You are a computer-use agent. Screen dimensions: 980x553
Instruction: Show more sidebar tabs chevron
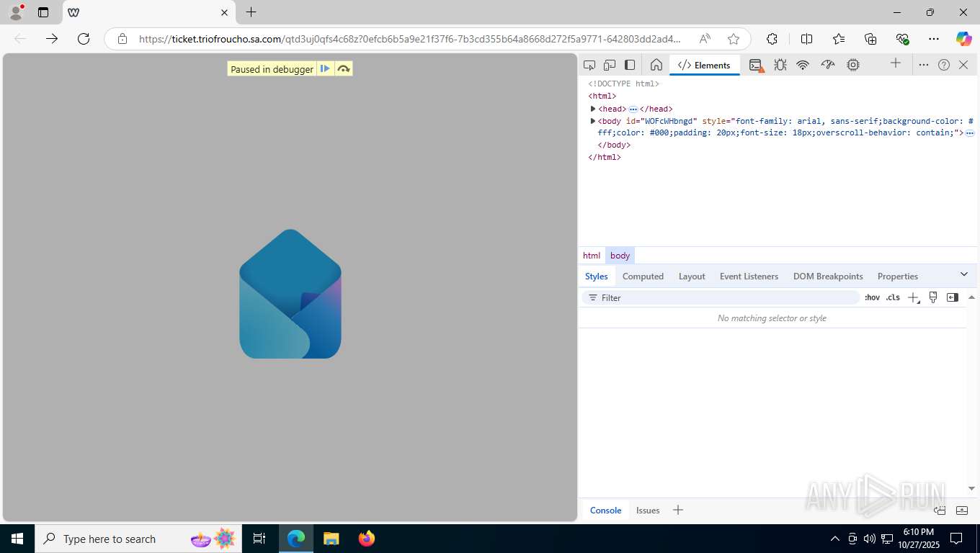(x=964, y=274)
